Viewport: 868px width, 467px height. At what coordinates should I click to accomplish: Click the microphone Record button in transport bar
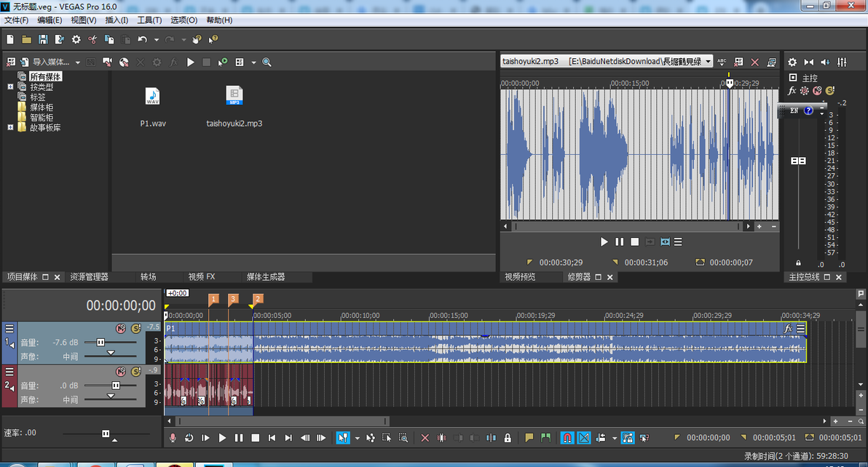coord(173,438)
